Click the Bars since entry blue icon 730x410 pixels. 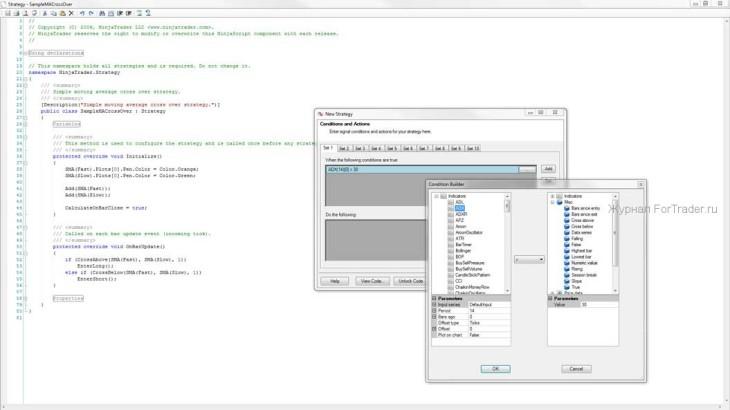pyautogui.click(x=567, y=208)
